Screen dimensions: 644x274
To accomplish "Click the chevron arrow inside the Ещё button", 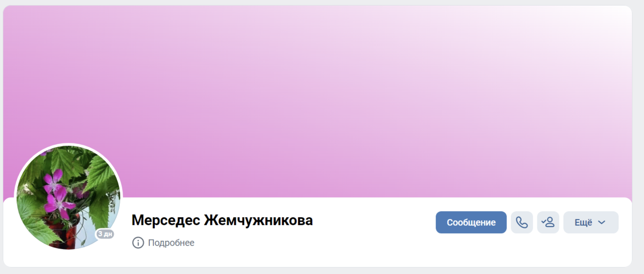I will tap(601, 222).
